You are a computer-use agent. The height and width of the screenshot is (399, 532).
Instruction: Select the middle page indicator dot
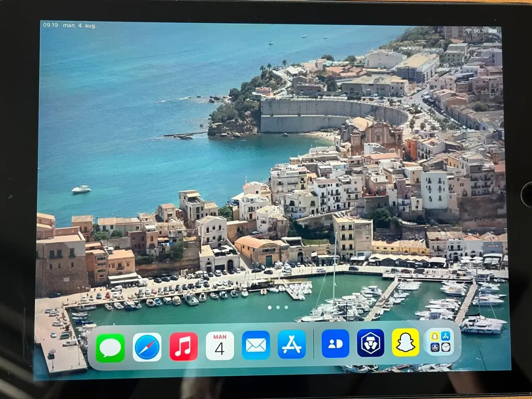coord(278,307)
